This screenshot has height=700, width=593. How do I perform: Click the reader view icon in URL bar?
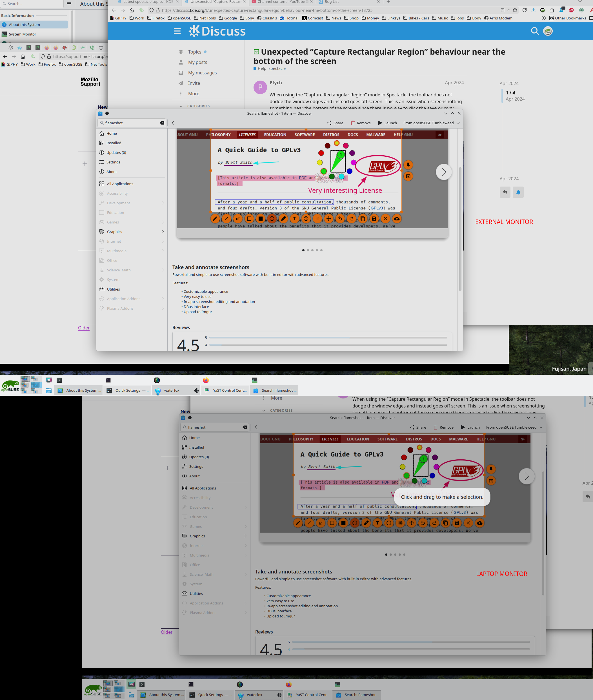tap(502, 10)
